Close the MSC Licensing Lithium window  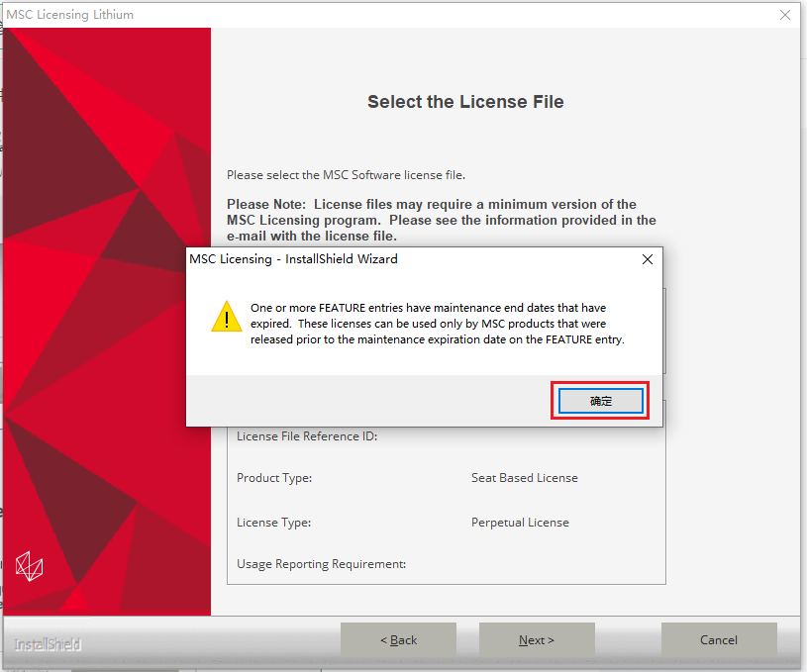point(785,15)
